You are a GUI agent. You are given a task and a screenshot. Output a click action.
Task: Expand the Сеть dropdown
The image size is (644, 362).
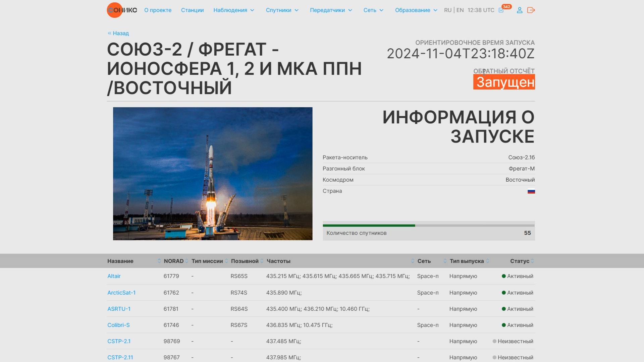point(373,10)
